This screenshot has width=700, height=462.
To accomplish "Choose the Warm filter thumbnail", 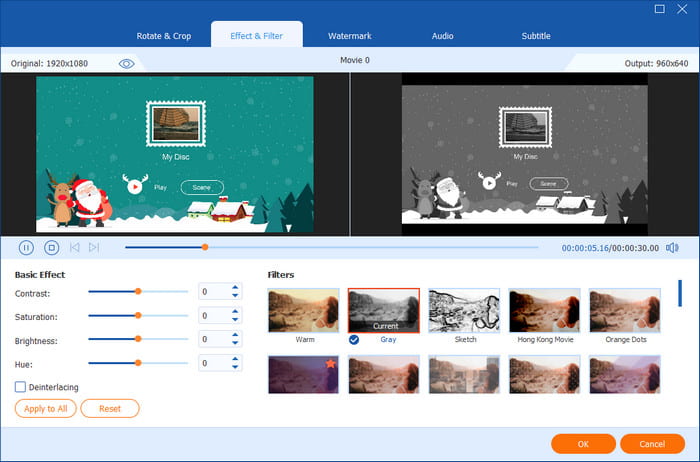I will coord(304,310).
